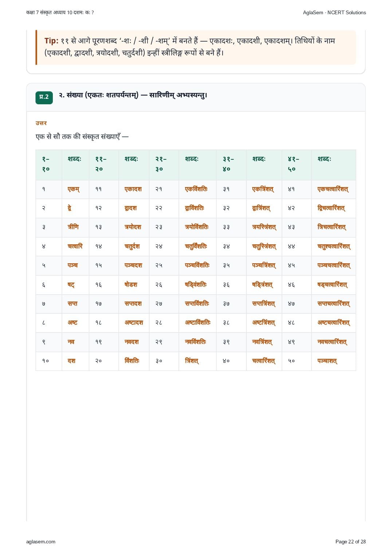392x555 pixels.
Task: Click the first १–१० column header
Action: (46, 164)
